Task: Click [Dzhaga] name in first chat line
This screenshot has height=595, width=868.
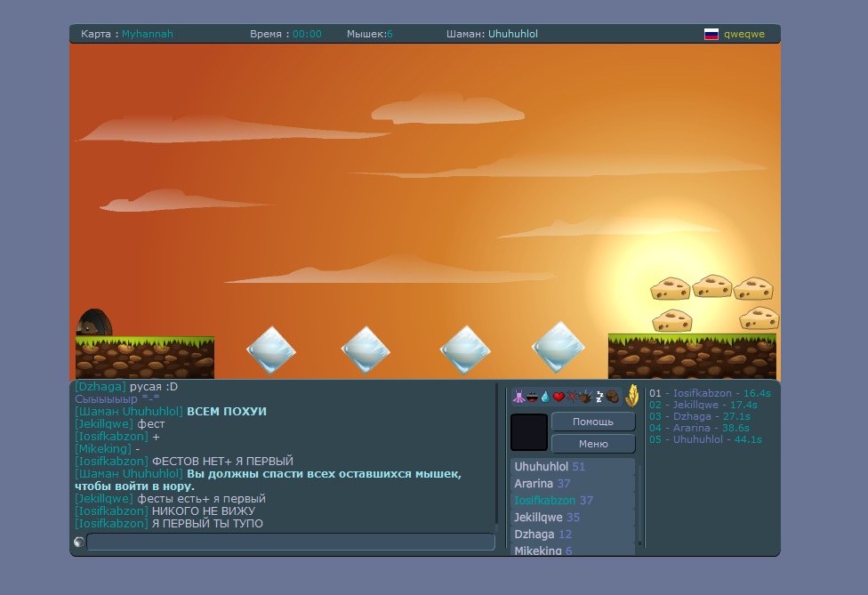Action: (x=100, y=386)
